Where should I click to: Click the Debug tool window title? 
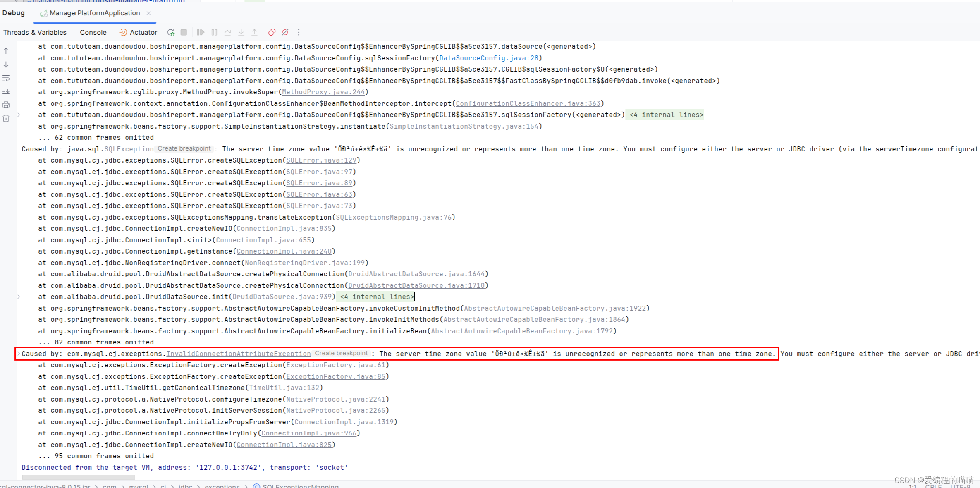point(13,13)
